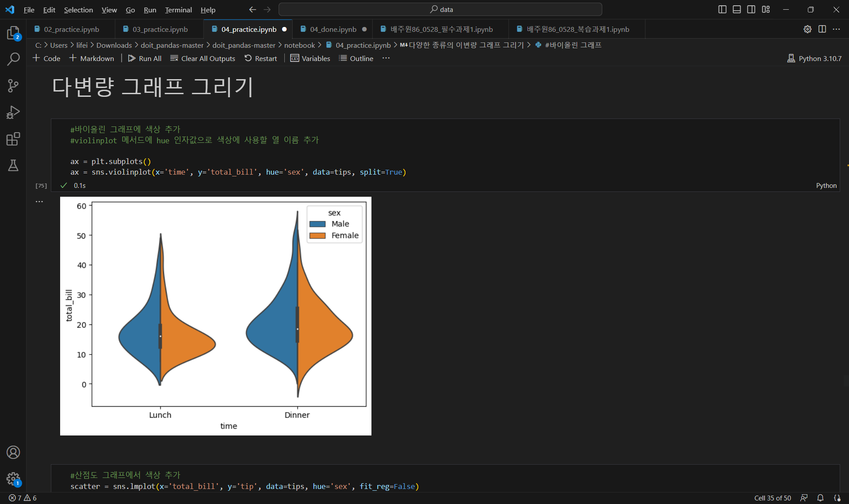Click Run All in notebook toolbar
The image size is (849, 504).
click(145, 58)
